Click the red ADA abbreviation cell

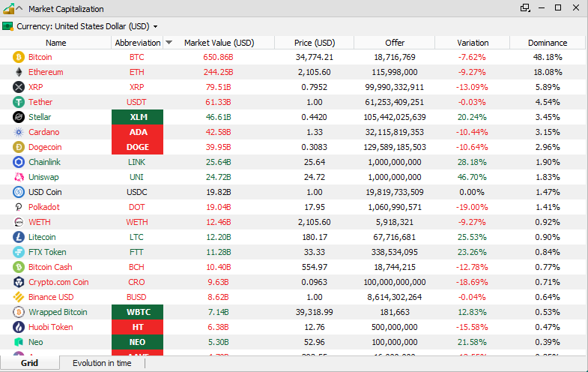(x=138, y=132)
